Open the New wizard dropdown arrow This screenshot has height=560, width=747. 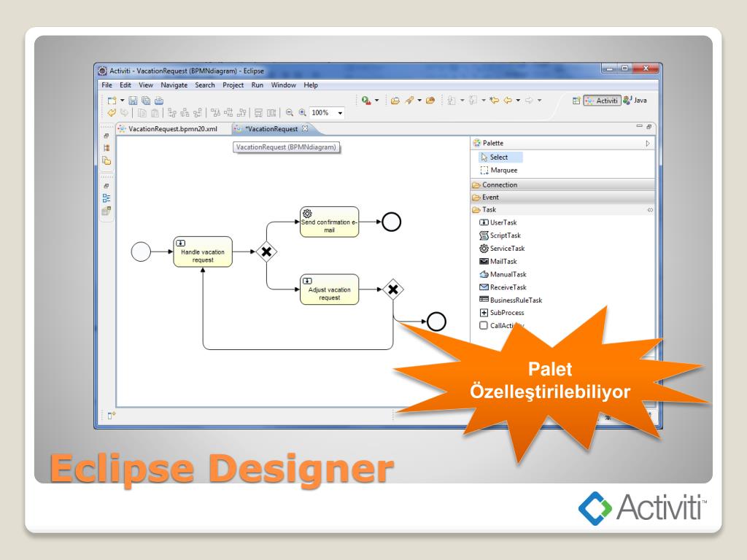click(x=122, y=101)
